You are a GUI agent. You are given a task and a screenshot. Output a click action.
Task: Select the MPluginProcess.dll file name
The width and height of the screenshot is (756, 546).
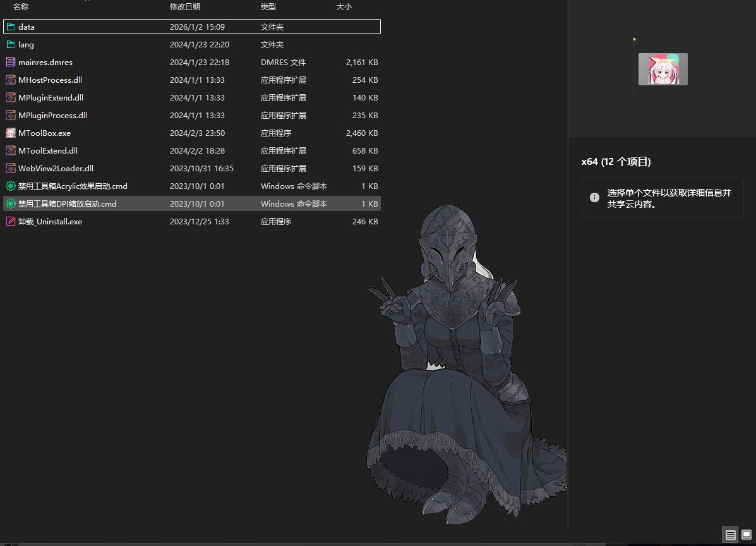[52, 116]
